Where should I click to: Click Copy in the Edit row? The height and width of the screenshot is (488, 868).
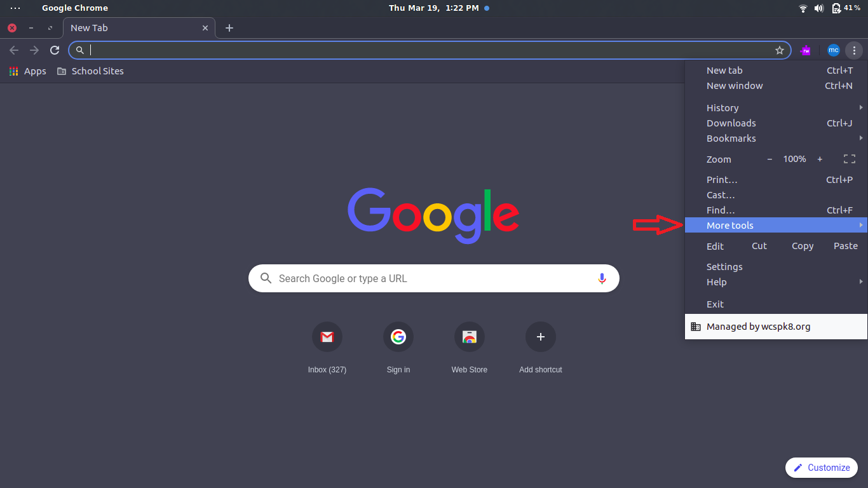[x=803, y=246]
